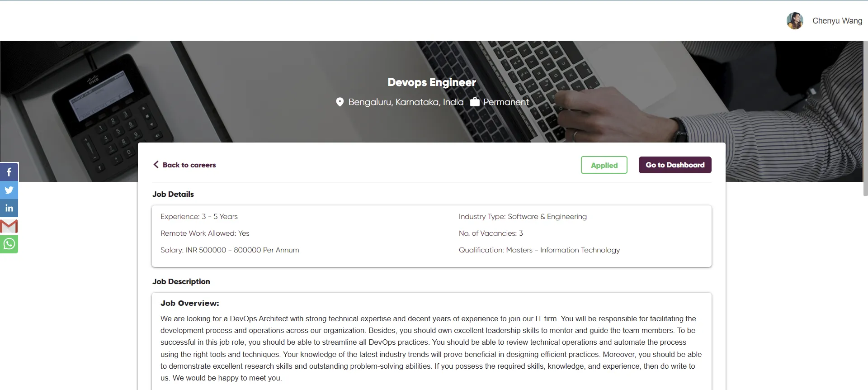868x390 pixels.
Task: Click No. of Vacancies: 3
Action: pyautogui.click(x=491, y=233)
